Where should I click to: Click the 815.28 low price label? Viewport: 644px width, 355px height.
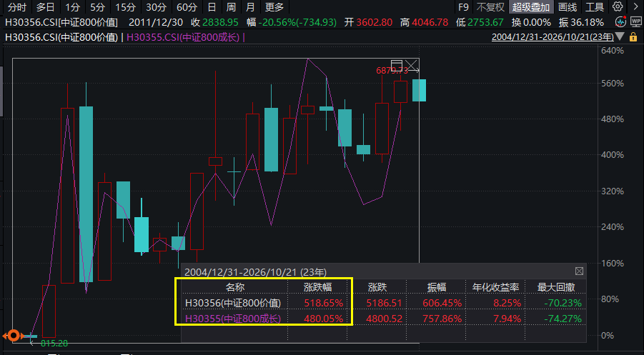pyautogui.click(x=54, y=344)
